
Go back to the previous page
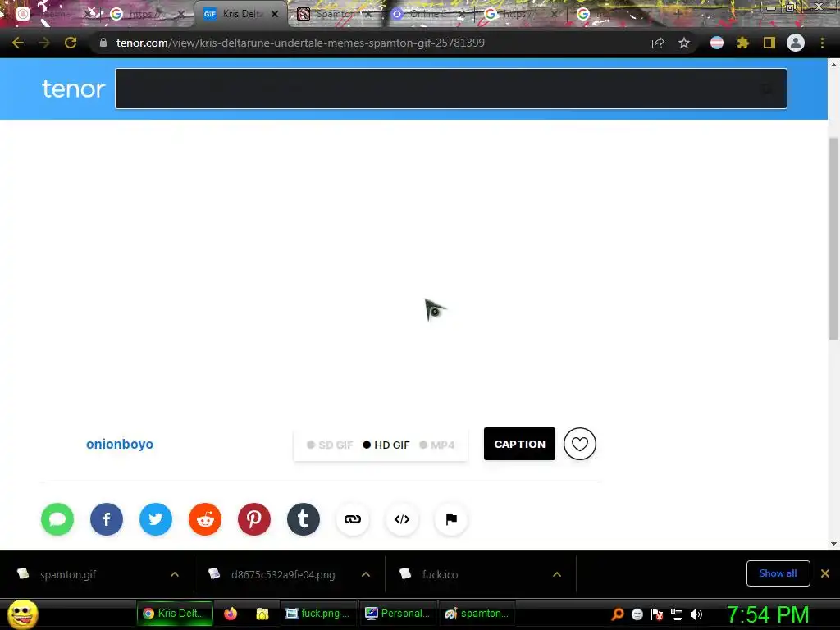click(x=18, y=43)
